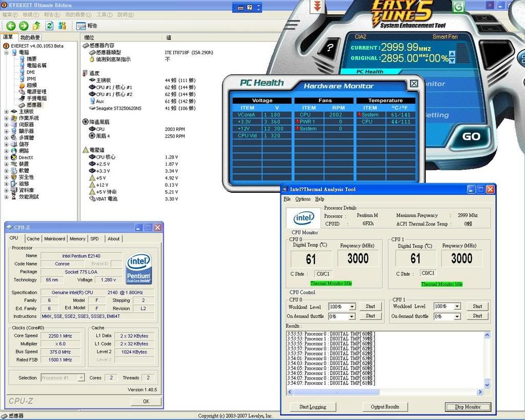
Task: Switch to the Memory tab in CPU-Z
Action: pos(77,239)
